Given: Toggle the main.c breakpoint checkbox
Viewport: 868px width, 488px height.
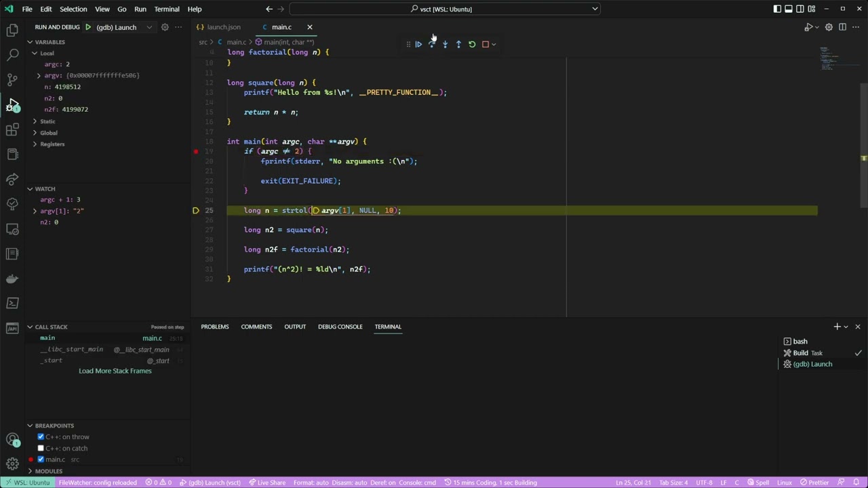Looking at the screenshot, I should click(x=41, y=460).
